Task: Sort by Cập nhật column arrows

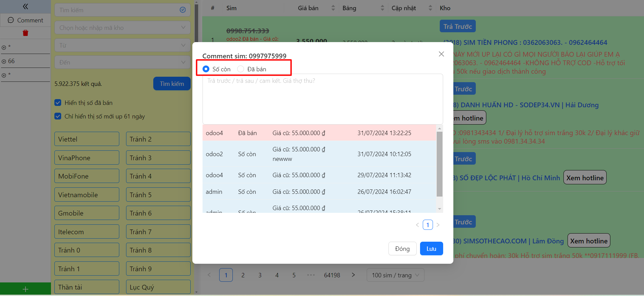Action: coord(430,8)
